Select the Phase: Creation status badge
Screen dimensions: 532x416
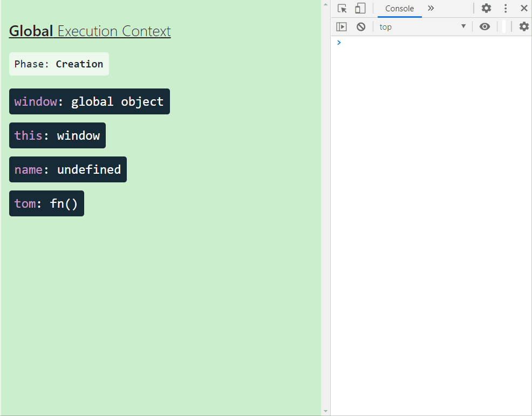(59, 64)
